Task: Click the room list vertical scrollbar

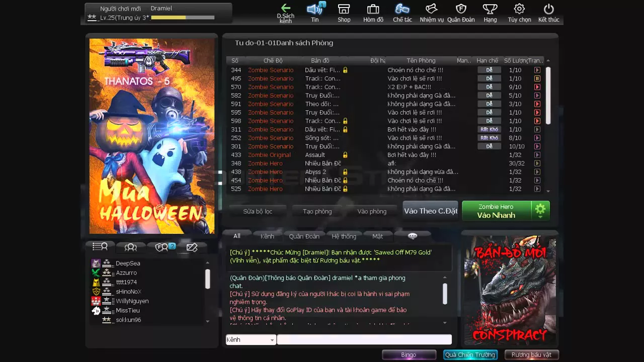Action: pyautogui.click(x=548, y=96)
